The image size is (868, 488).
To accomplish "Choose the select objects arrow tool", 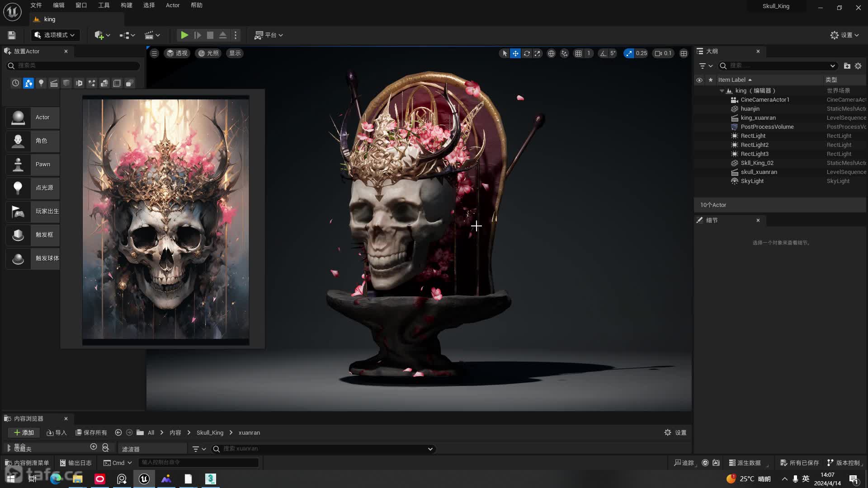I will pos(505,53).
